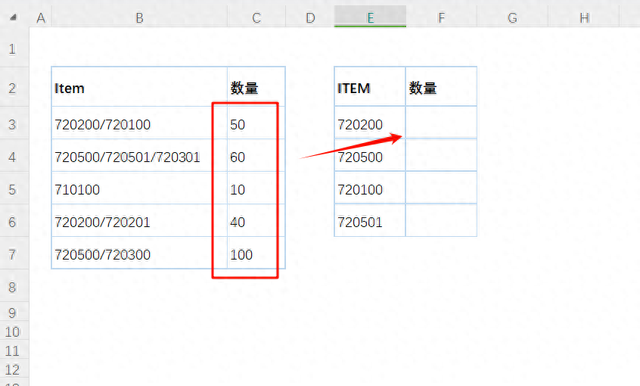
Task: Click the ITEM header cell
Action: click(370, 87)
